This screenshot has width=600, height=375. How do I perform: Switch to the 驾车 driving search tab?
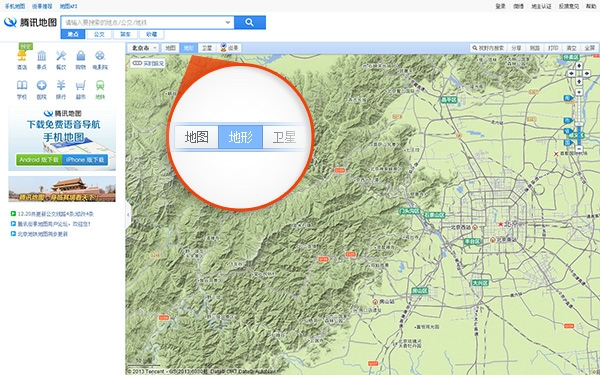tap(126, 34)
